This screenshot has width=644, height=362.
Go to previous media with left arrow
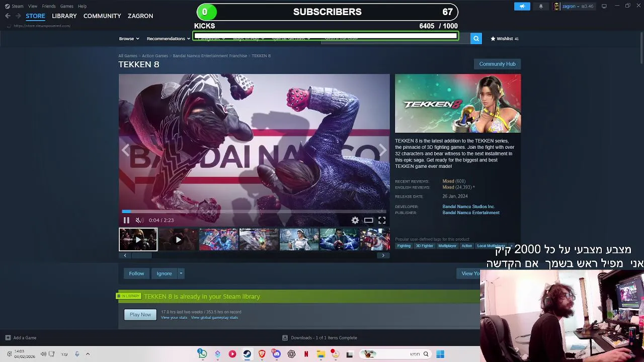point(125,150)
